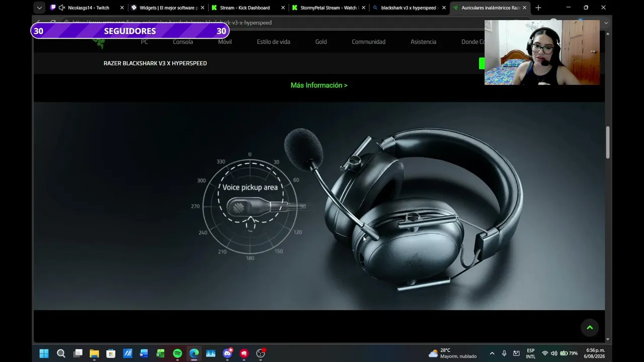Switch to Microsoft Edge on the taskbar

point(194,353)
